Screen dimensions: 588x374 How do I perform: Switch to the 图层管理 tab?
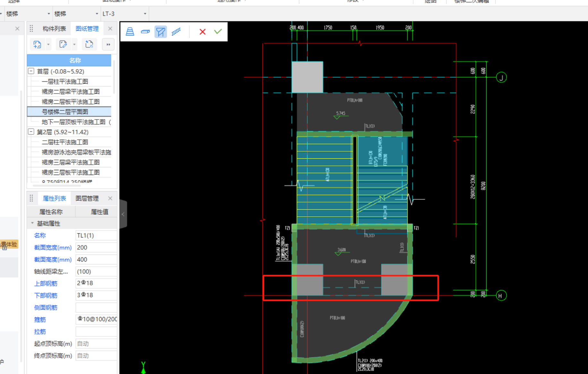click(x=87, y=198)
